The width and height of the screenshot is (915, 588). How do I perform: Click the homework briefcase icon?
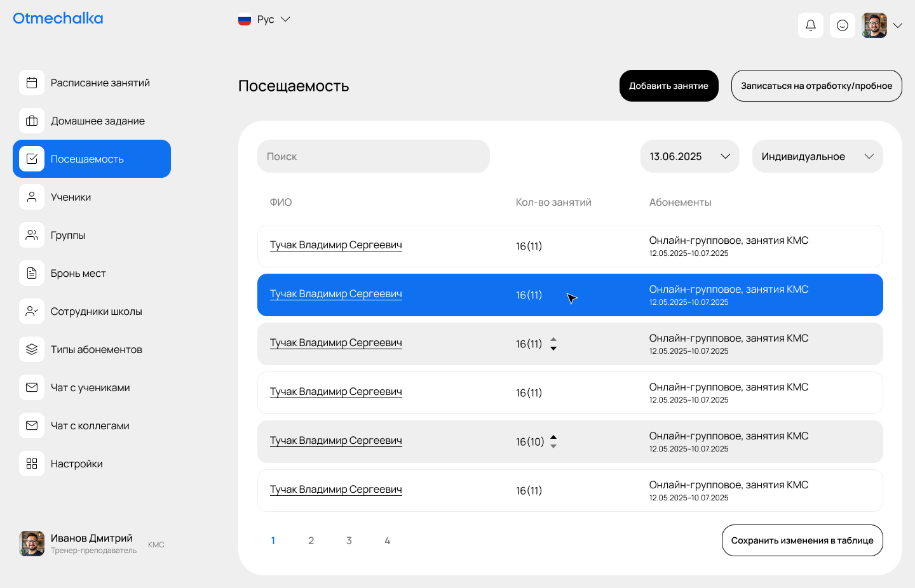coord(32,121)
